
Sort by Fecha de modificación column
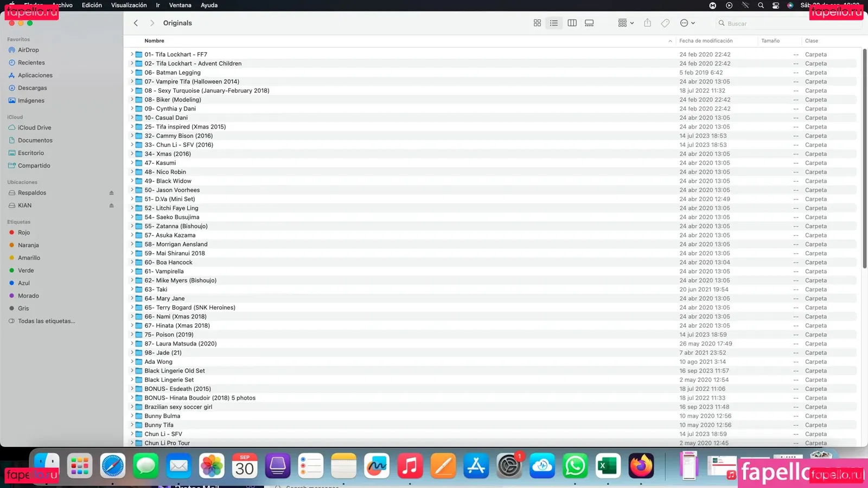pos(706,41)
